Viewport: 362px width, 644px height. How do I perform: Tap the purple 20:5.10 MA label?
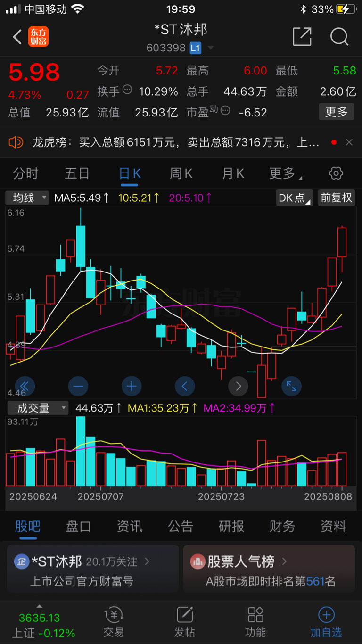tap(191, 198)
